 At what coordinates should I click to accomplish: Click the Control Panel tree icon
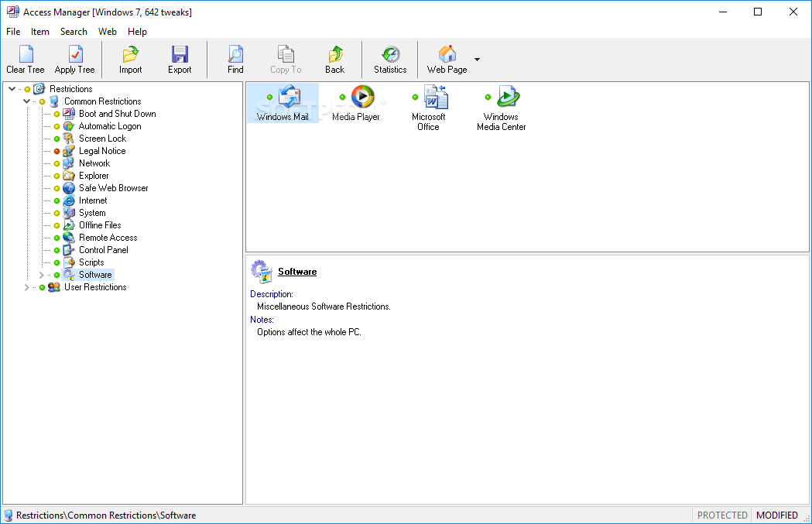click(69, 250)
